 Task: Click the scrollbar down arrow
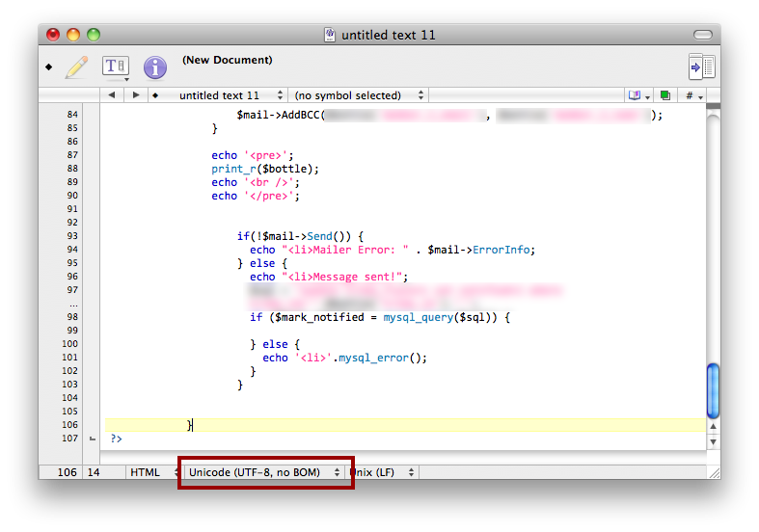tap(713, 441)
